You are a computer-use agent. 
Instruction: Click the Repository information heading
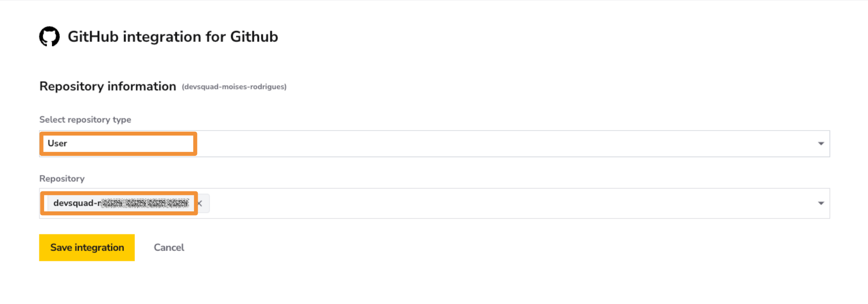tap(108, 86)
